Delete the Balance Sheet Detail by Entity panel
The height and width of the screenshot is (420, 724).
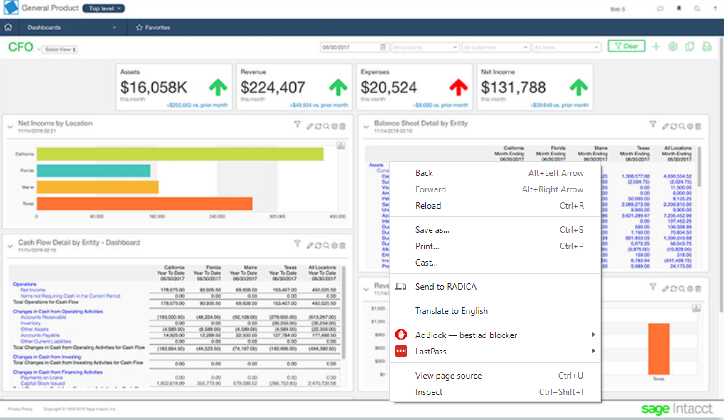coord(698,126)
